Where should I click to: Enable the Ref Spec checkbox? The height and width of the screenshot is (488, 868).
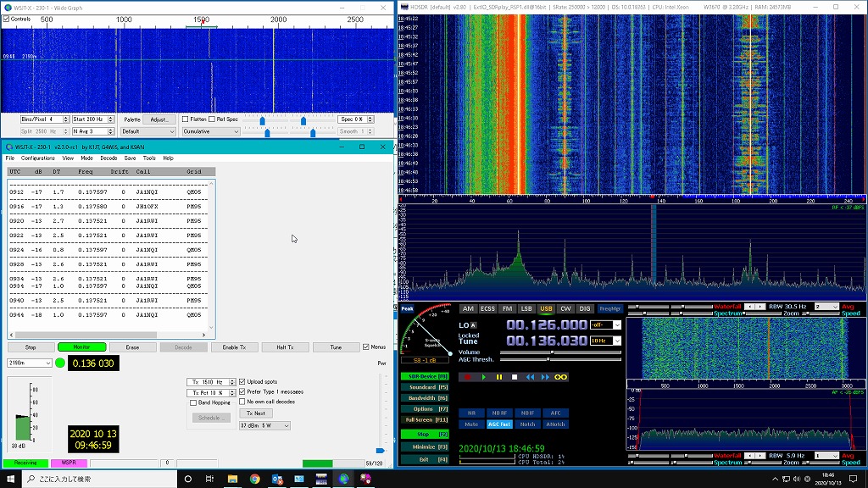[x=212, y=119]
